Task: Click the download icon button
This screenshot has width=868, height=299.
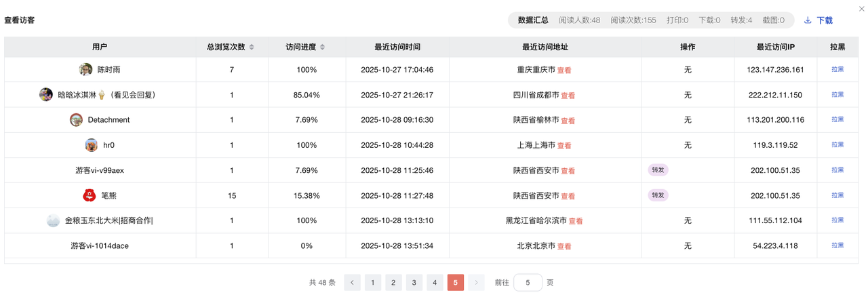Action: (808, 20)
